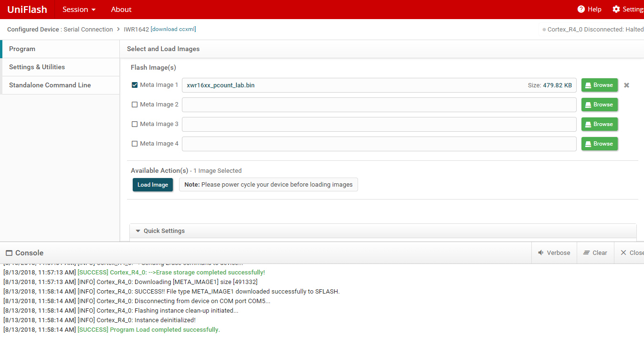Browse for Meta Image 1 file
Image resolution: width=644 pixels, height=337 pixels.
[600, 85]
